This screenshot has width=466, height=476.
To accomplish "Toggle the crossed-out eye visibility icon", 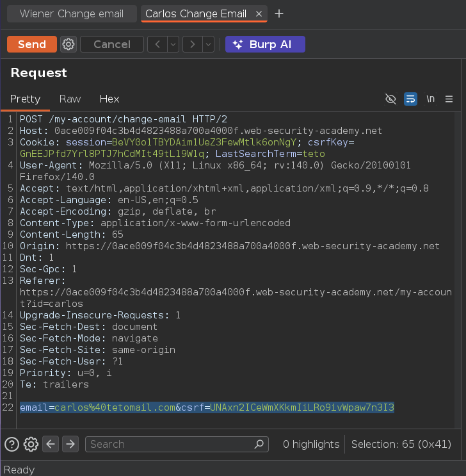I will [390, 99].
